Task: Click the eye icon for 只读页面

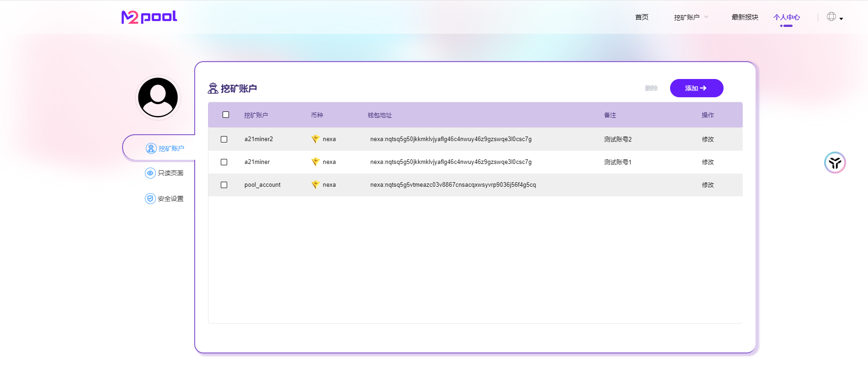Action: point(150,173)
